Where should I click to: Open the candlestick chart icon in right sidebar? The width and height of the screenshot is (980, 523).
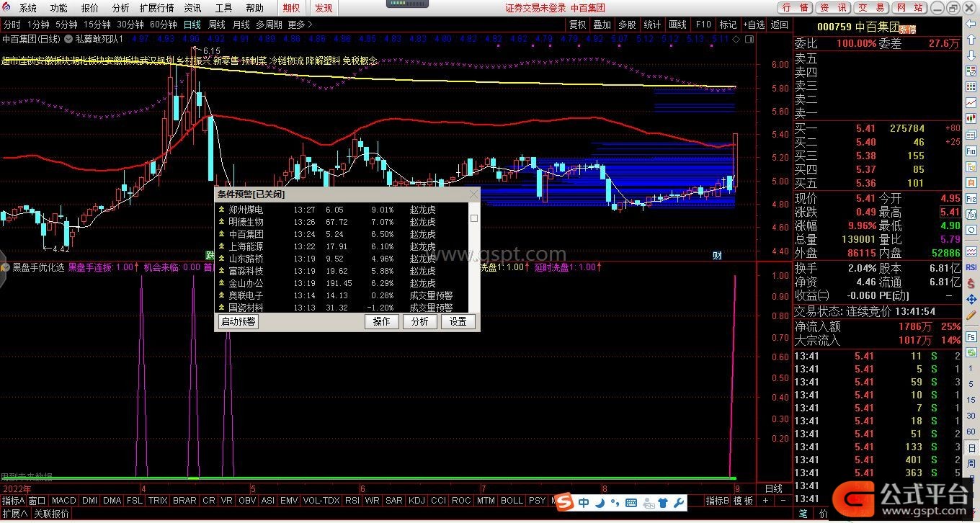pos(971,119)
